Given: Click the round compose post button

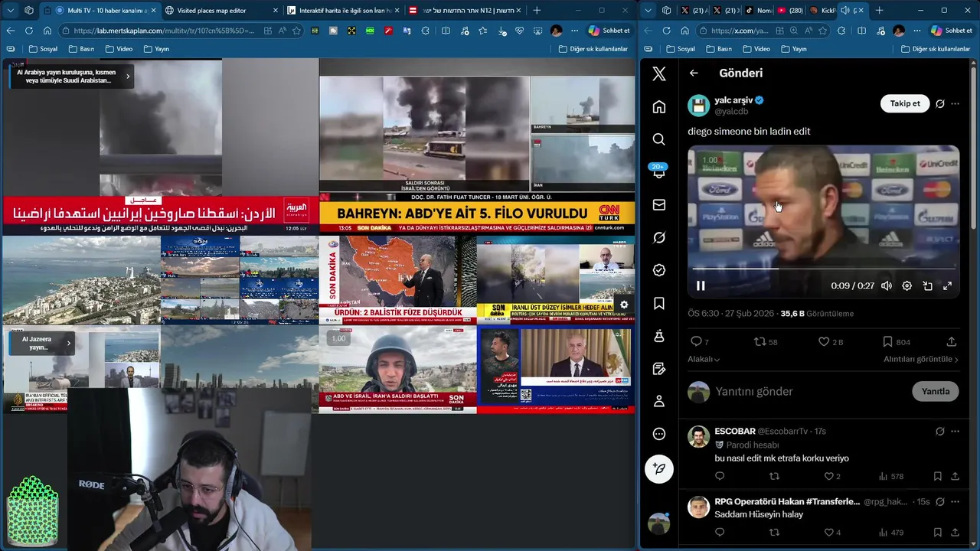Looking at the screenshot, I should click(x=659, y=468).
